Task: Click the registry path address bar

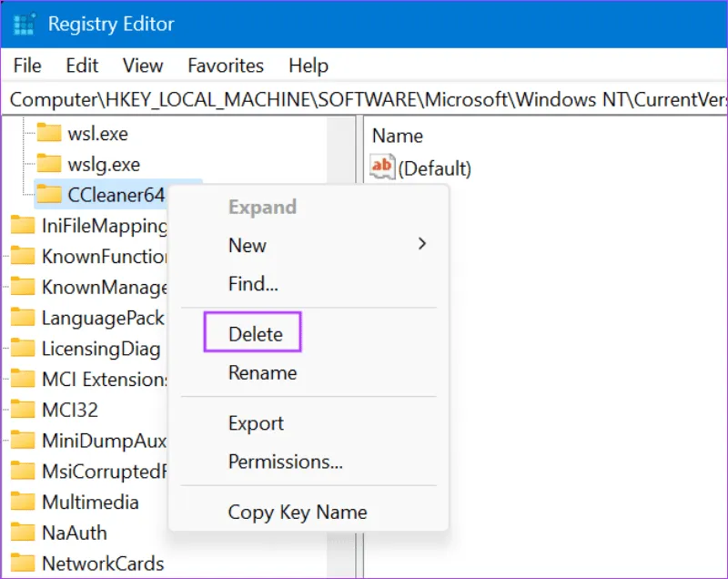Action: click(x=364, y=98)
